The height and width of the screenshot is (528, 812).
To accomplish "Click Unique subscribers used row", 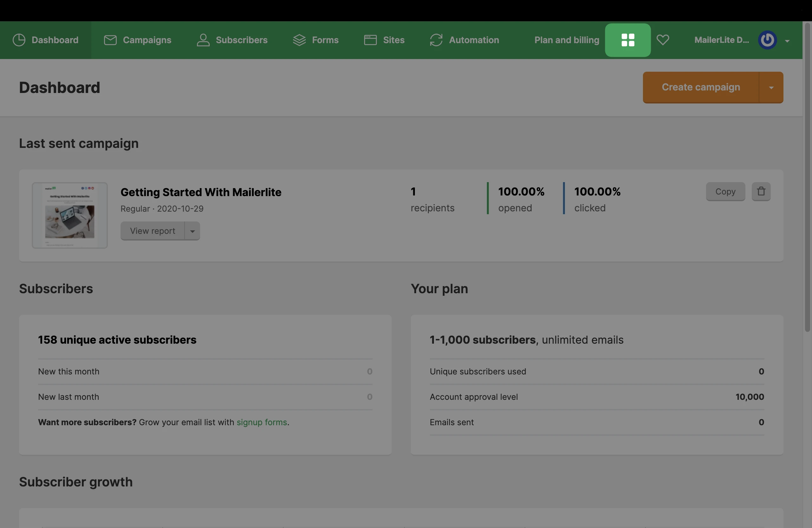I will point(597,371).
